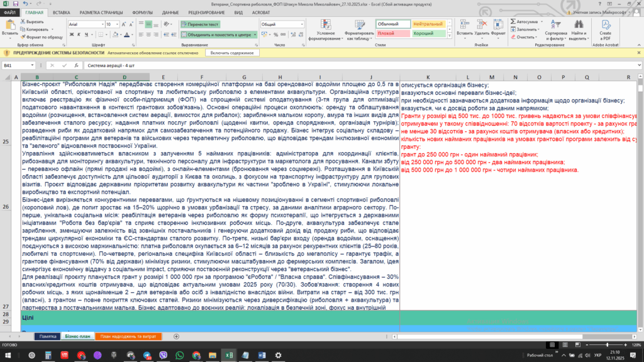Image resolution: width=644 pixels, height=362 pixels.
Task: Switch to the Памятка sheet tab
Action: (x=48, y=336)
